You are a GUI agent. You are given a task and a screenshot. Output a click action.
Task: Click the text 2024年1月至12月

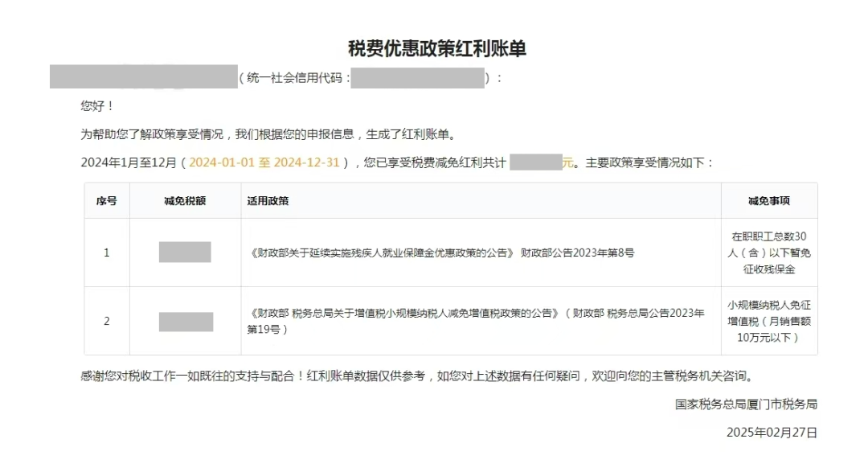tap(129, 162)
